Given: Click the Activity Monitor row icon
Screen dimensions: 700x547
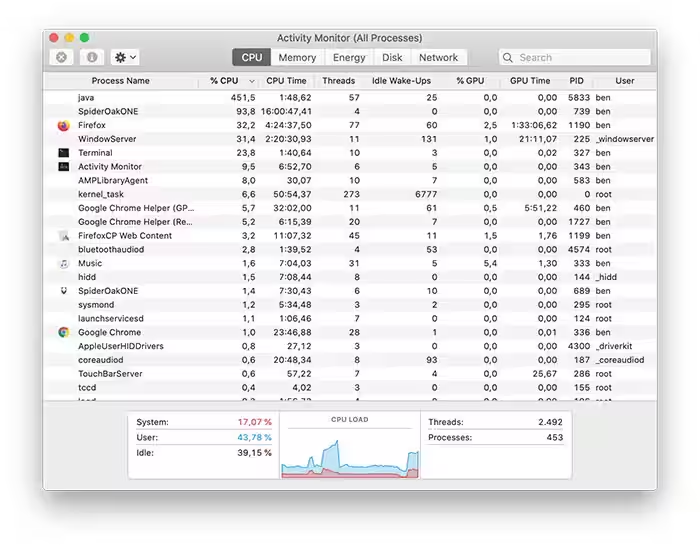Looking at the screenshot, I should (64, 167).
